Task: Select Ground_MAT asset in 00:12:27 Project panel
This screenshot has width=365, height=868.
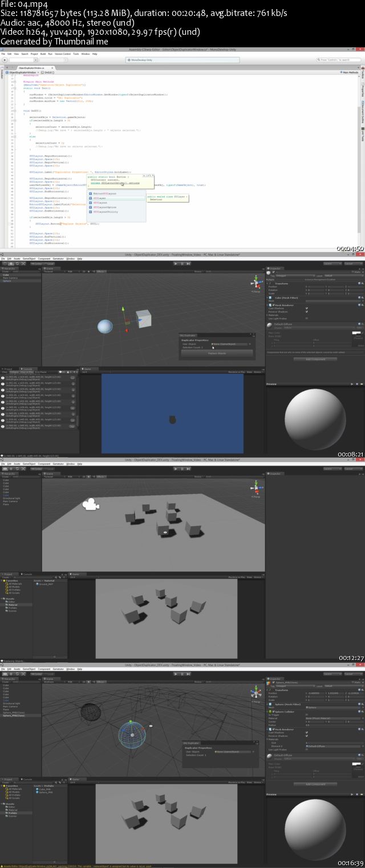Action: click(x=44, y=584)
